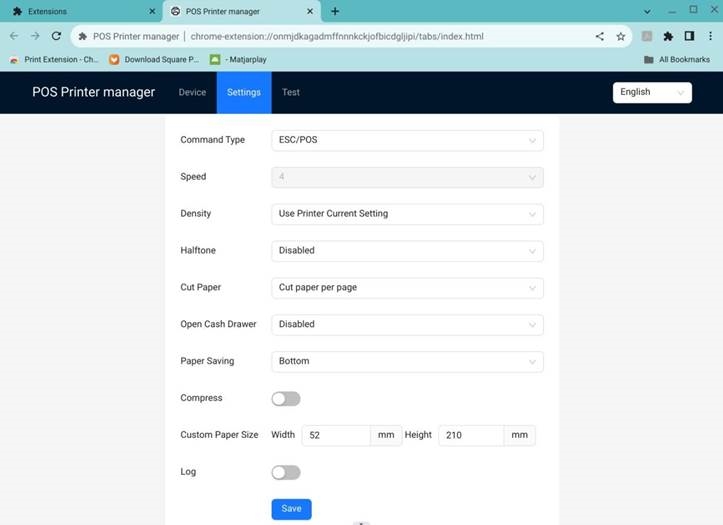723x525 pixels.
Task: Click the custom paper Width input field
Action: click(336, 435)
